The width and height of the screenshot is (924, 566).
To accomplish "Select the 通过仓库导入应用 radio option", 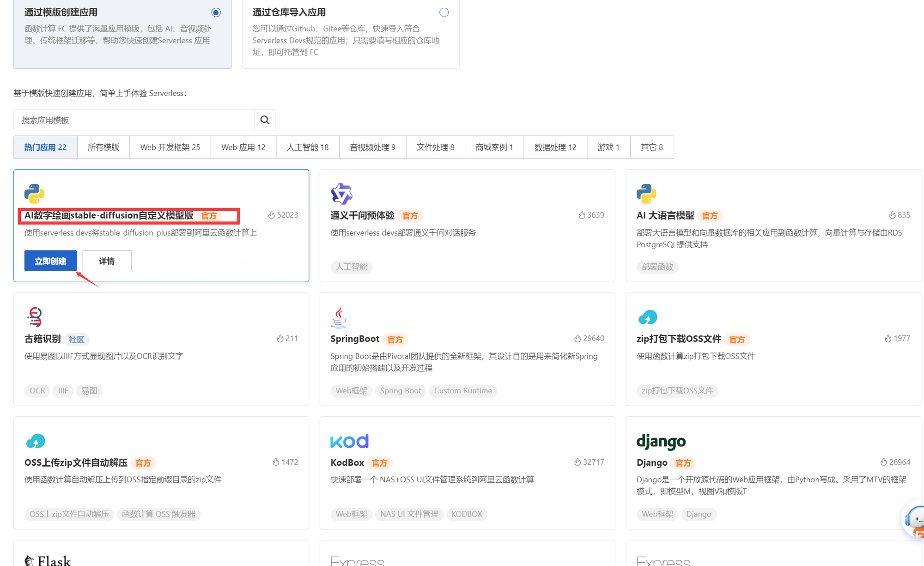I will (444, 12).
